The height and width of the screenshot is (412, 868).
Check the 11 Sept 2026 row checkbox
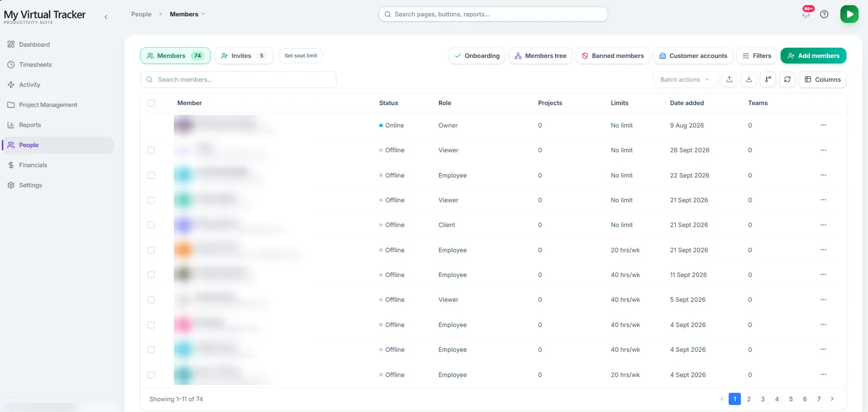tap(151, 275)
